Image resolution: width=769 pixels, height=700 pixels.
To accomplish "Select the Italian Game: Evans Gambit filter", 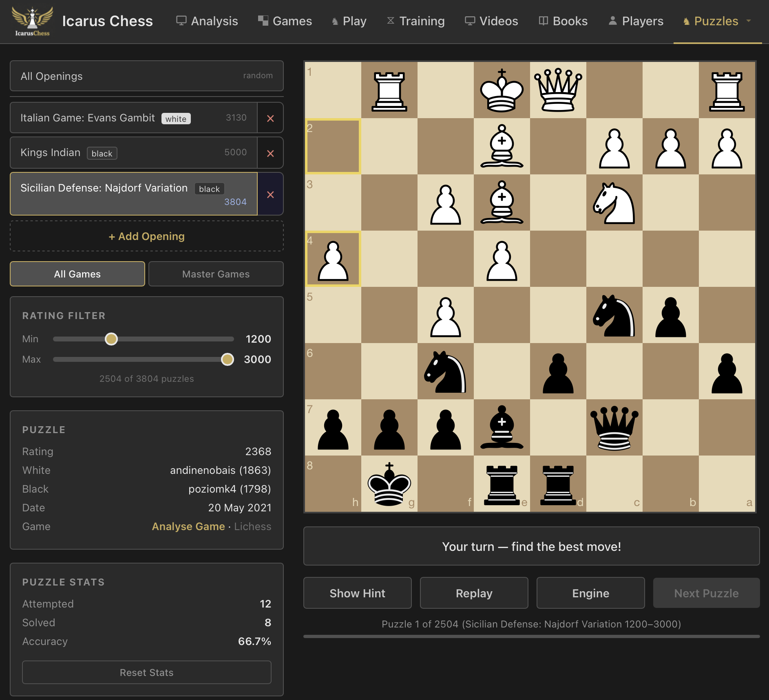I will click(x=133, y=118).
